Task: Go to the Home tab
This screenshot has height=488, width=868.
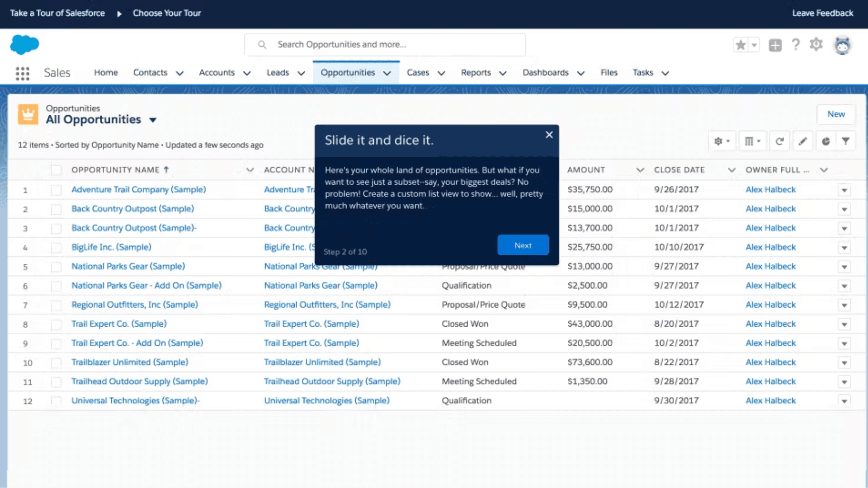Action: 106,73
